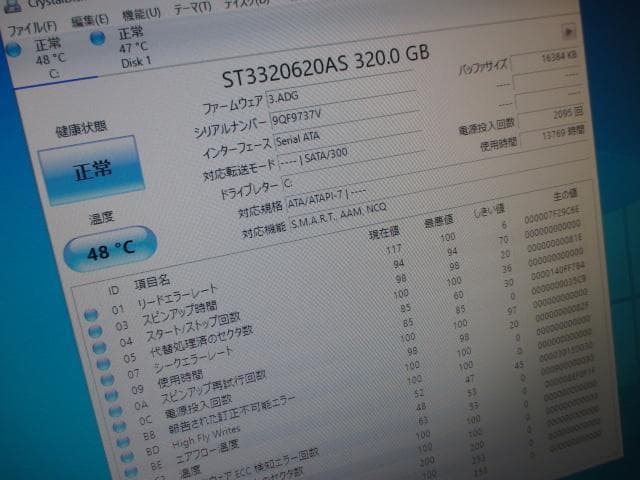
Task: Click the ID column header
Action: [x=113, y=290]
